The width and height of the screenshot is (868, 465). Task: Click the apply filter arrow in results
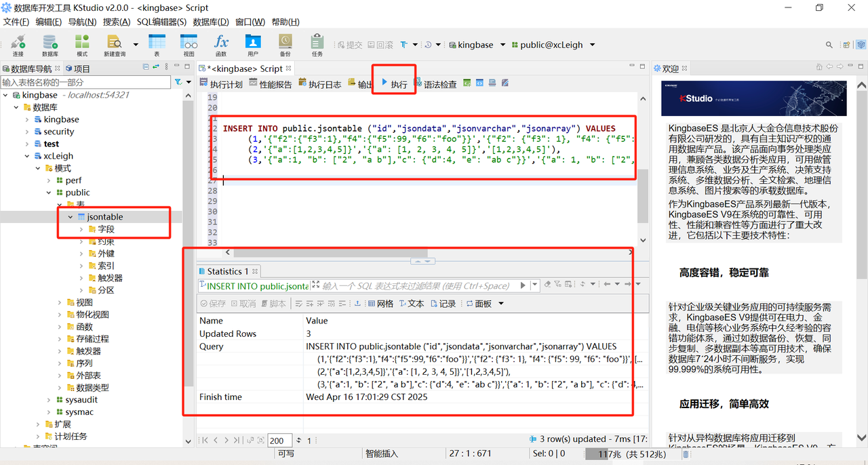point(523,285)
